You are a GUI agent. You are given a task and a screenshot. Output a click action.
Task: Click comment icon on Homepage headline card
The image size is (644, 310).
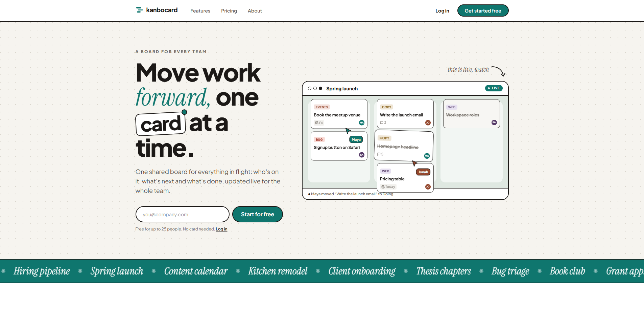pos(379,154)
